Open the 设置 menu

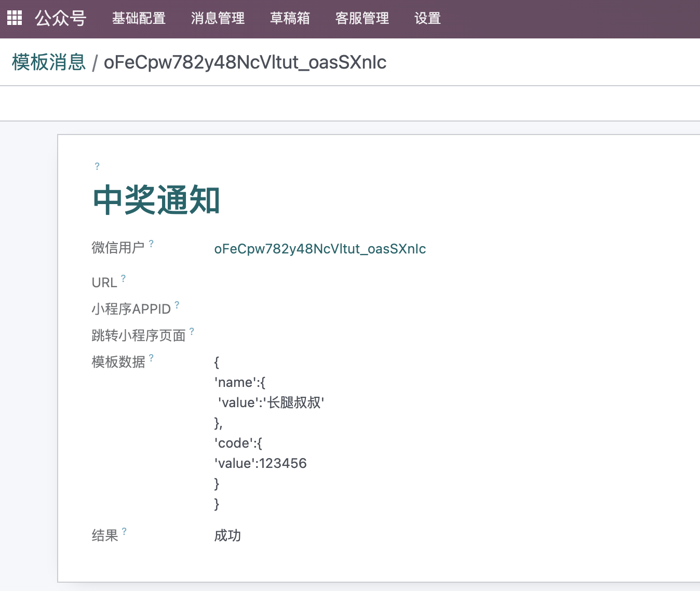point(427,19)
